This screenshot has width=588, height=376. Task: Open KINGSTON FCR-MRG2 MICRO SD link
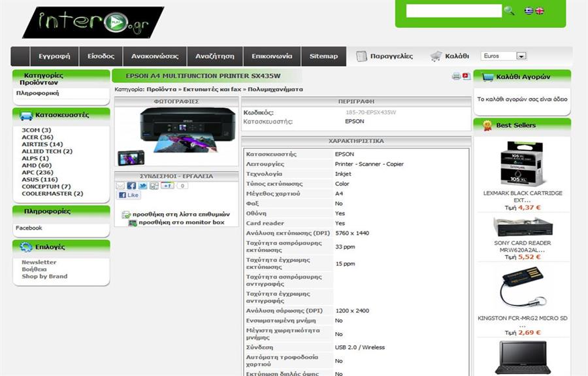pyautogui.click(x=523, y=322)
